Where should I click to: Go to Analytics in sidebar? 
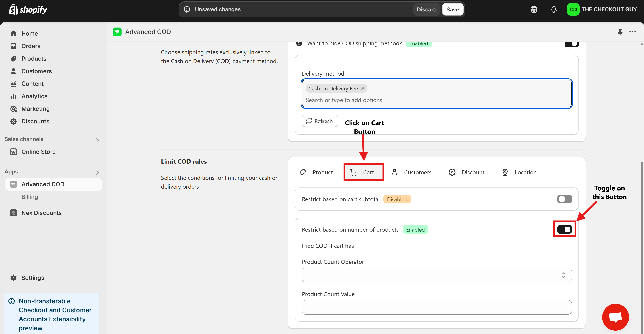pyautogui.click(x=34, y=96)
